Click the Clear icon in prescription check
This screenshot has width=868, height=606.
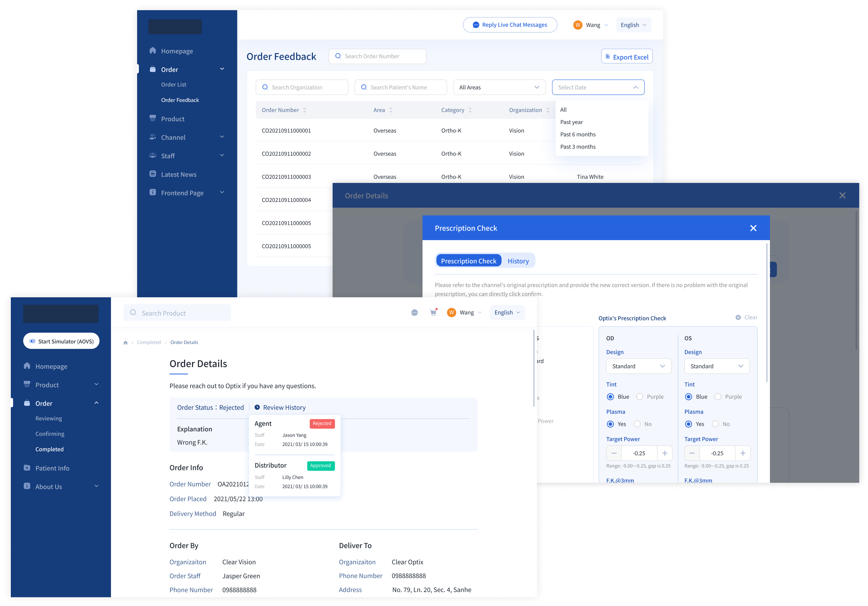click(x=738, y=317)
